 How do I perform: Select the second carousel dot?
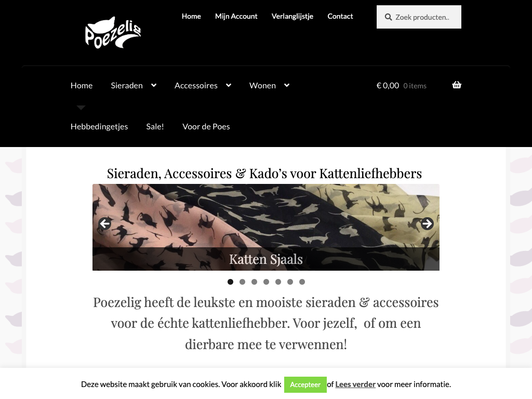pos(242,282)
